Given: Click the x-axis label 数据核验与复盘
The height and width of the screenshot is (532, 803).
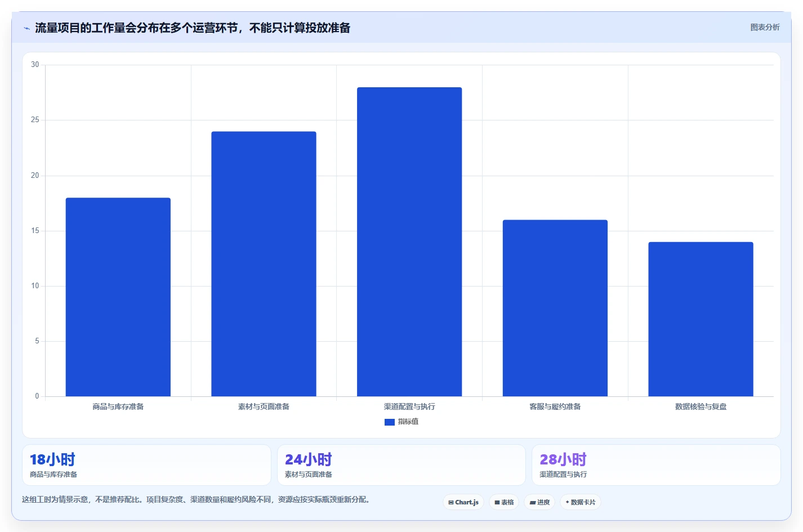Looking at the screenshot, I should coord(701,406).
